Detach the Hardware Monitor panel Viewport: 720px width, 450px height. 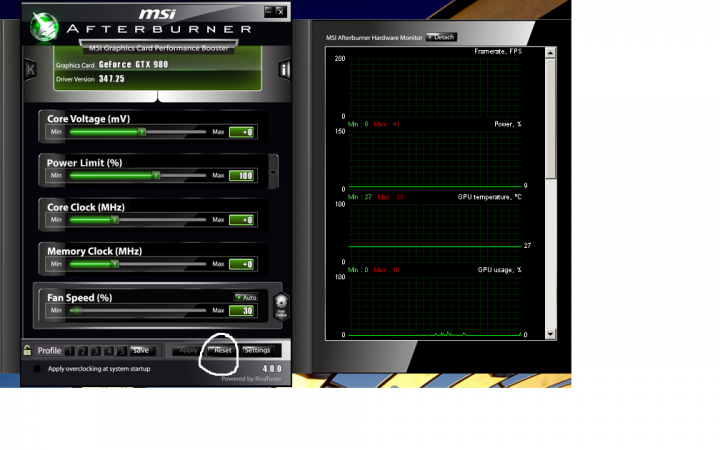pos(441,37)
